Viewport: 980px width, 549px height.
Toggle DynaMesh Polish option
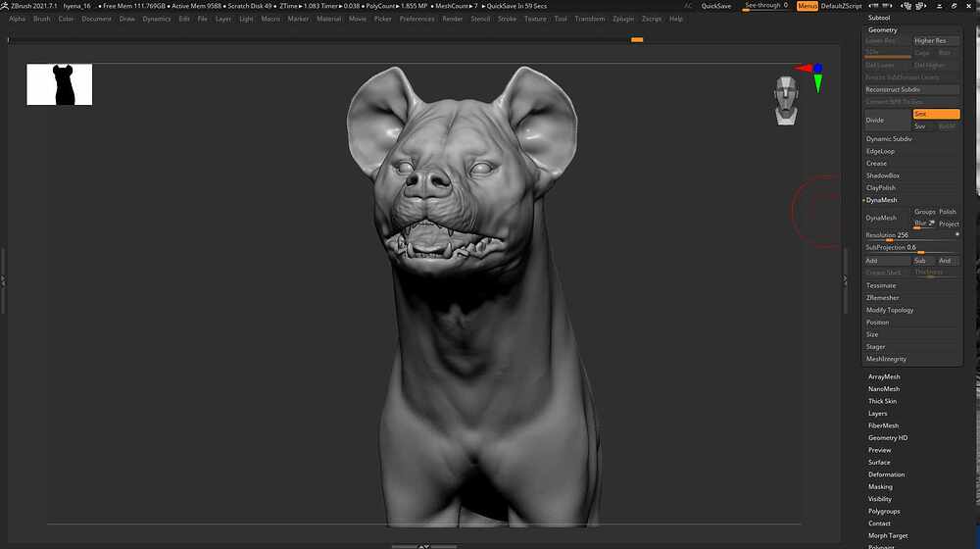tap(948, 212)
